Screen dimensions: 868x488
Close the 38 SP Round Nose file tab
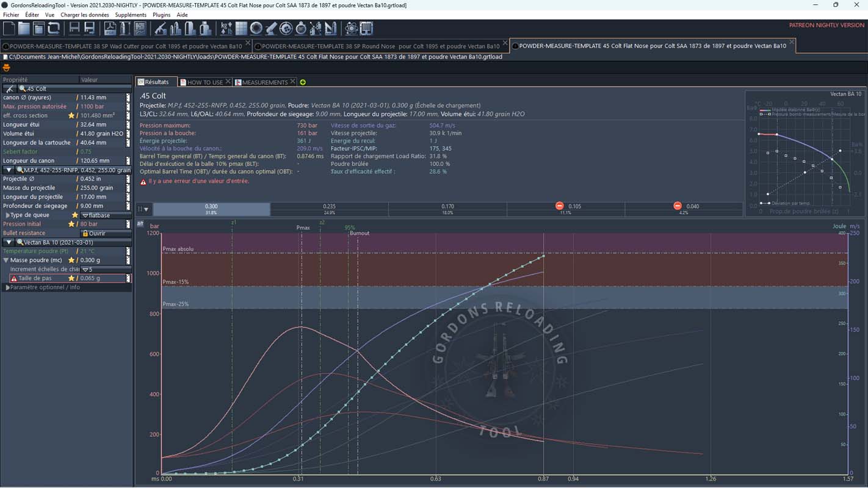505,44
